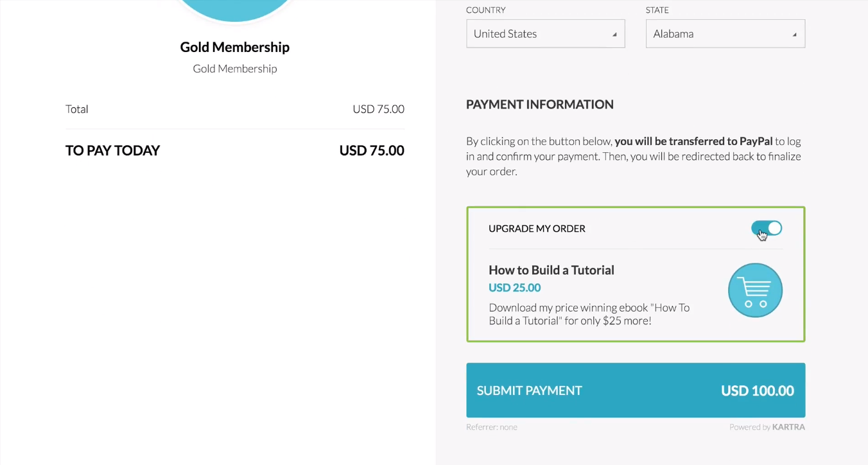Viewport: 868px width, 465px height.
Task: Click the USD 25.00 upgrade price
Action: 514,288
